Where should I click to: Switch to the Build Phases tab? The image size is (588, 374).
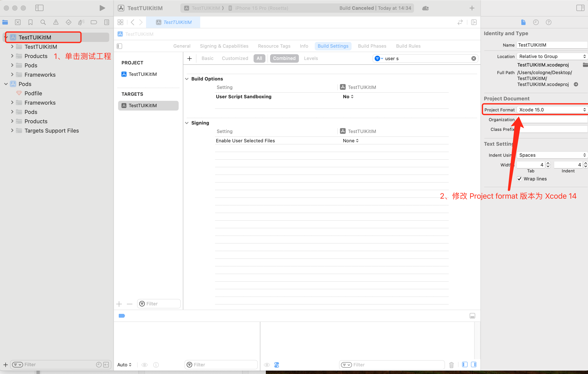(x=372, y=46)
